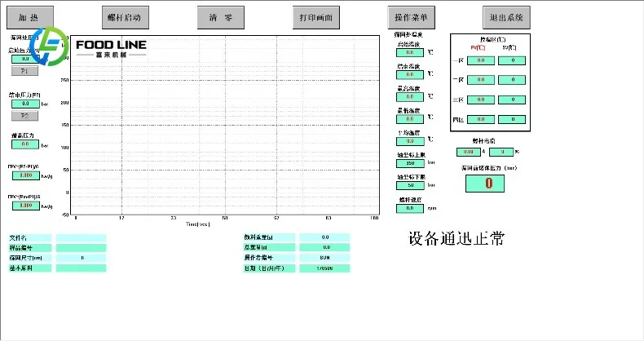
Task: Reset values with the 清零 button
Action: [221, 18]
